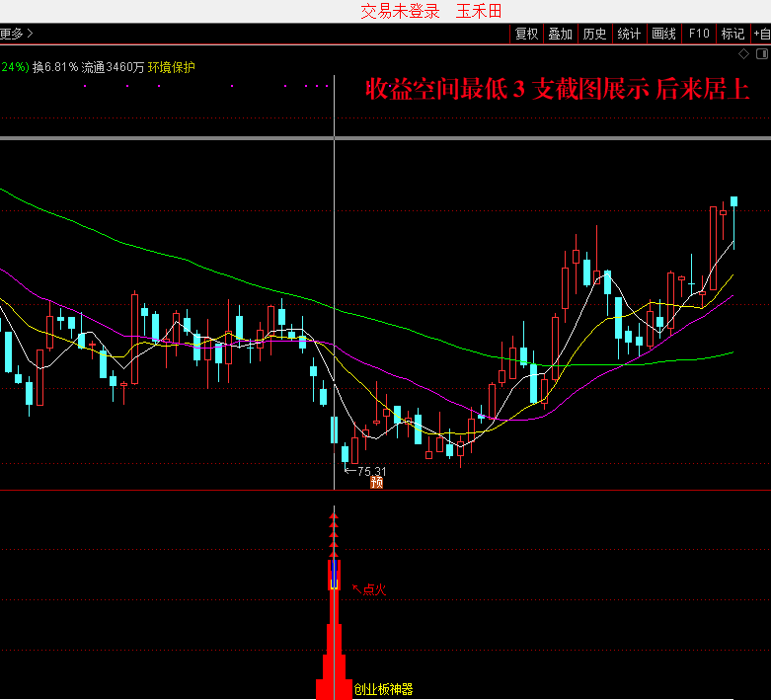This screenshot has height=700, width=771.
Task: Open F10 company information
Action: click(x=699, y=34)
